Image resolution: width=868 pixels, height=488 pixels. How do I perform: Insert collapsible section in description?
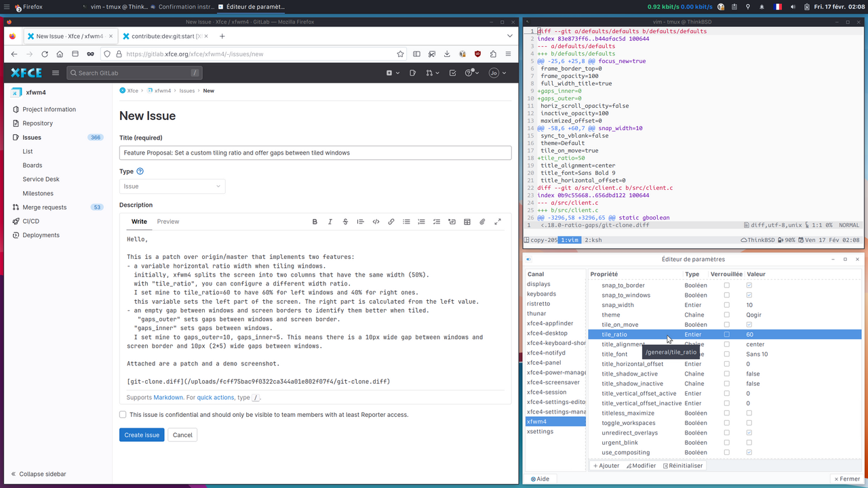point(452,222)
